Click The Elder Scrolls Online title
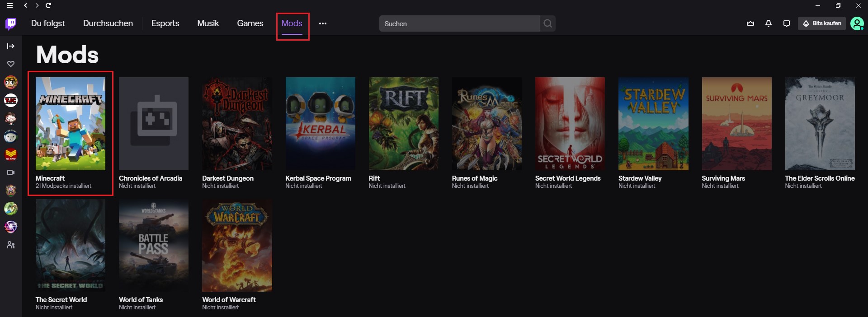Viewport: 868px width, 317px height. coord(820,178)
